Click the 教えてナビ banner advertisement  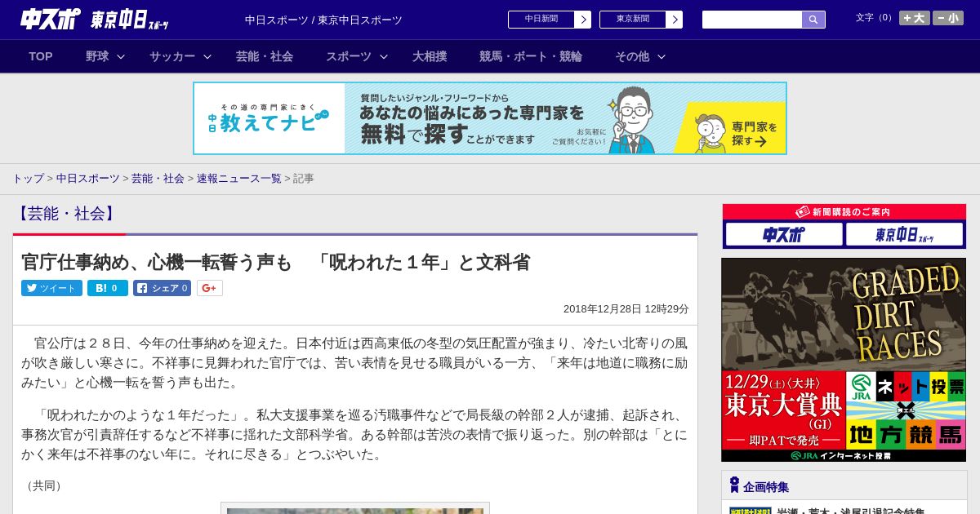pos(490,118)
